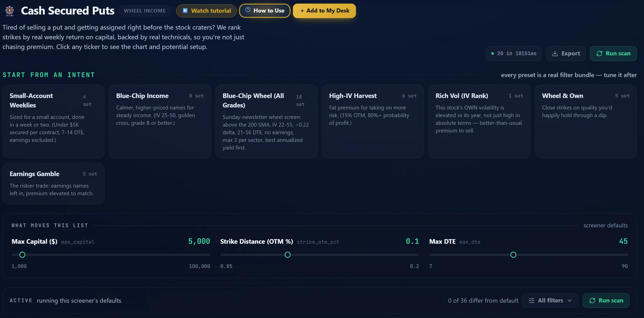Open How to Use guide
644x318 pixels.
[265, 11]
